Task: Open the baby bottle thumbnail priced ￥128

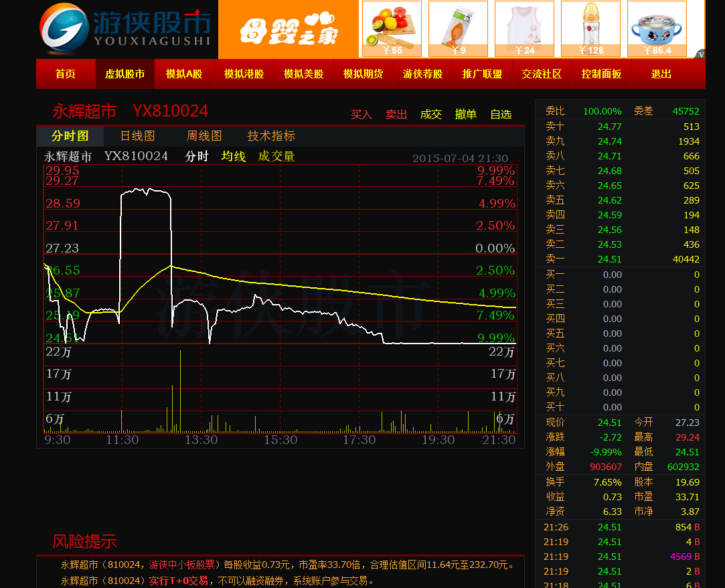Action: [590, 29]
